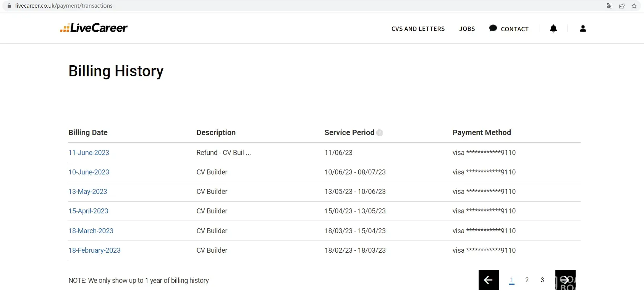
Task: Click the Service Period help icon
Action: click(x=380, y=133)
